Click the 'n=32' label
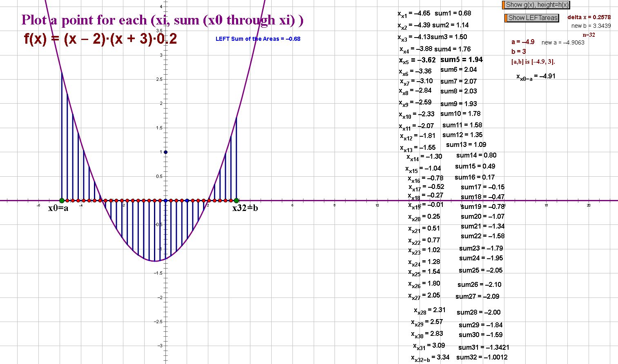Screen dimensions: 618x364 (589, 35)
